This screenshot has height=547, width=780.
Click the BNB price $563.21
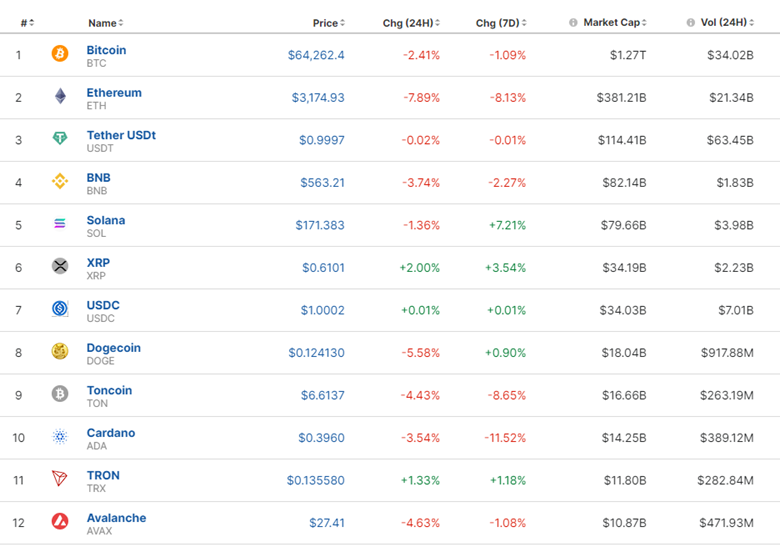point(322,183)
